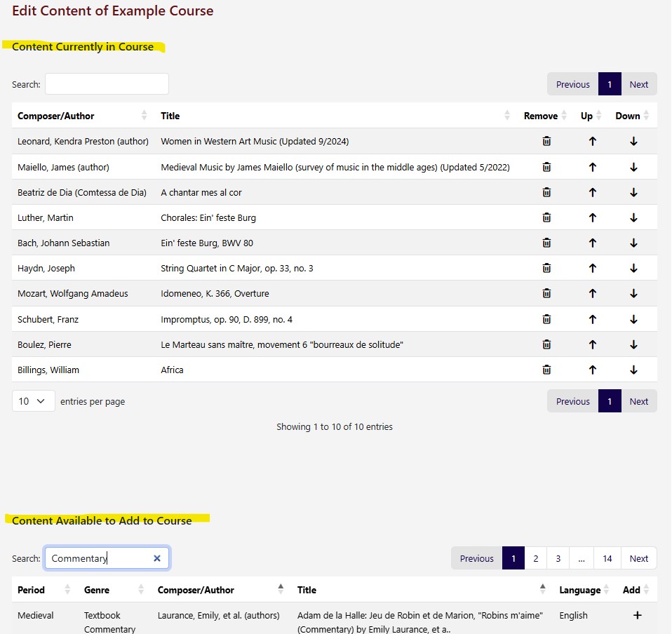Add Adam de la Halle commentary to course

[x=637, y=615]
